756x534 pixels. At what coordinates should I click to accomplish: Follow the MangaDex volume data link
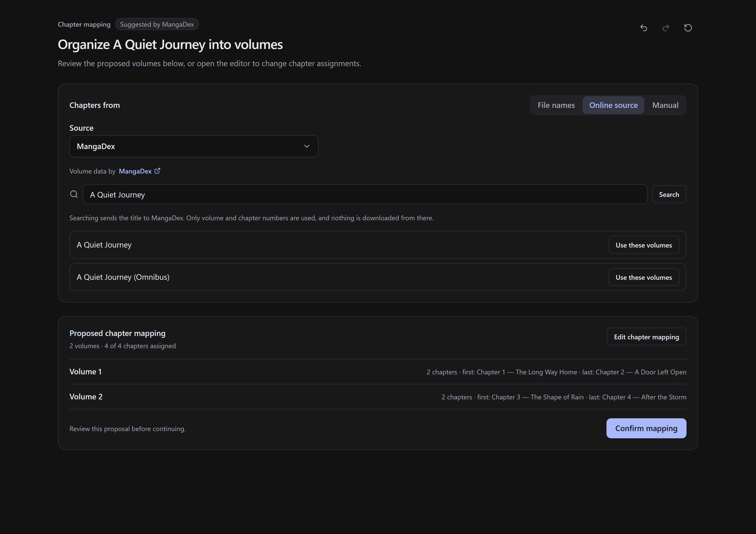click(135, 171)
